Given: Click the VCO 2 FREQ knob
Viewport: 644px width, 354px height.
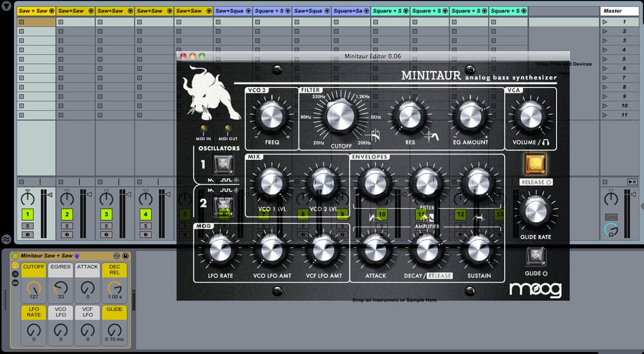Looking at the screenshot, I should pyautogui.click(x=272, y=117).
